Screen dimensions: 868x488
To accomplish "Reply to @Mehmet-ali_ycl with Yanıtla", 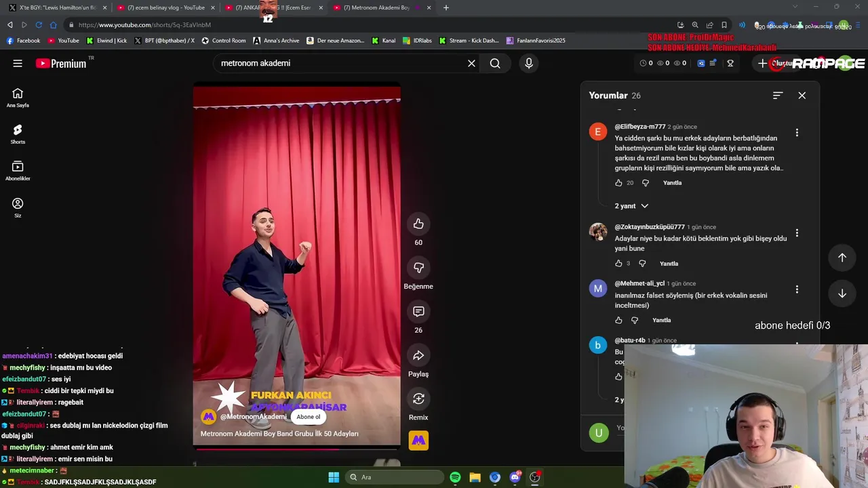I will point(661,320).
